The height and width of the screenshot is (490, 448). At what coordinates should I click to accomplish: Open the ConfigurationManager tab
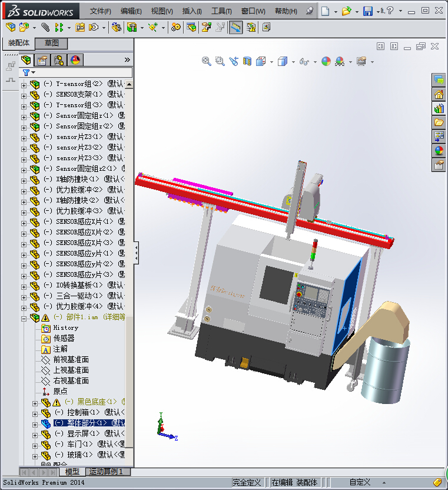pyautogui.click(x=59, y=59)
